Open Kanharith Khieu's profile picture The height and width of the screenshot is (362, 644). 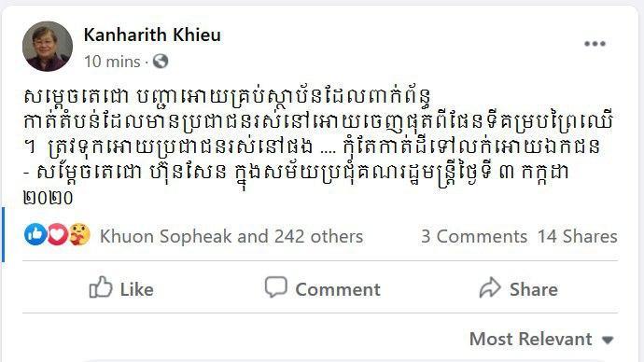48,47
